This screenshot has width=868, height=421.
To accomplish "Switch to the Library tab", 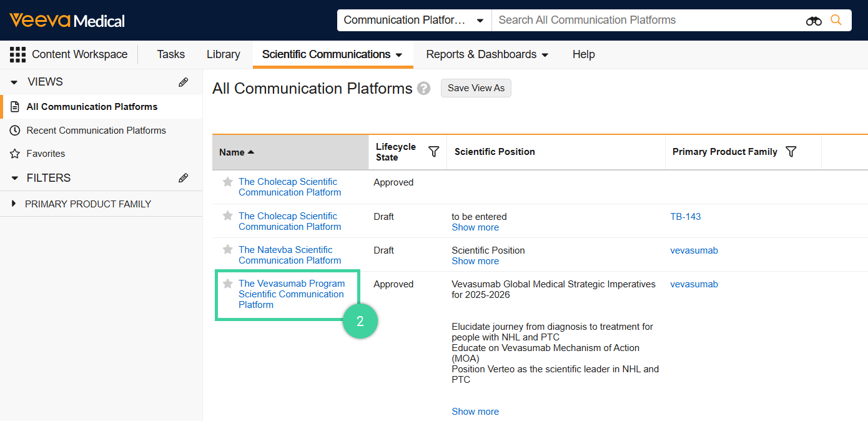I will pos(223,54).
